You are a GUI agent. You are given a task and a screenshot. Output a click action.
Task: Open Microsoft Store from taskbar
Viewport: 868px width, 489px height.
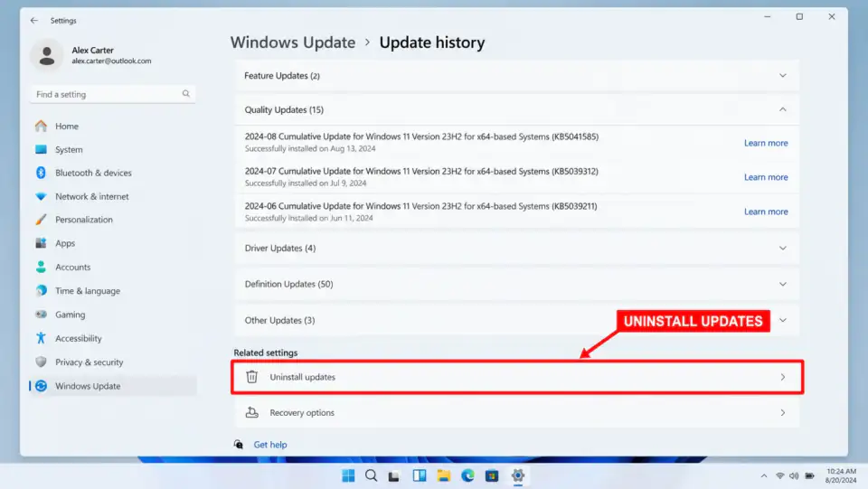click(492, 475)
